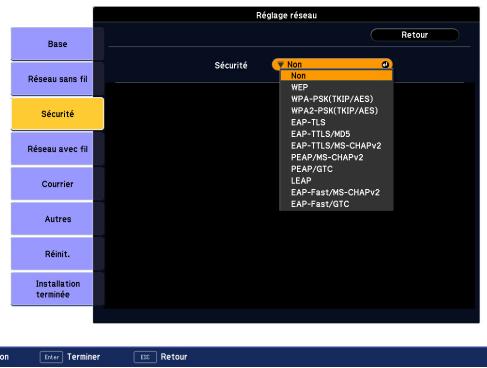487x368 pixels.
Task: Go to the Courrier tab
Action: tap(52, 184)
